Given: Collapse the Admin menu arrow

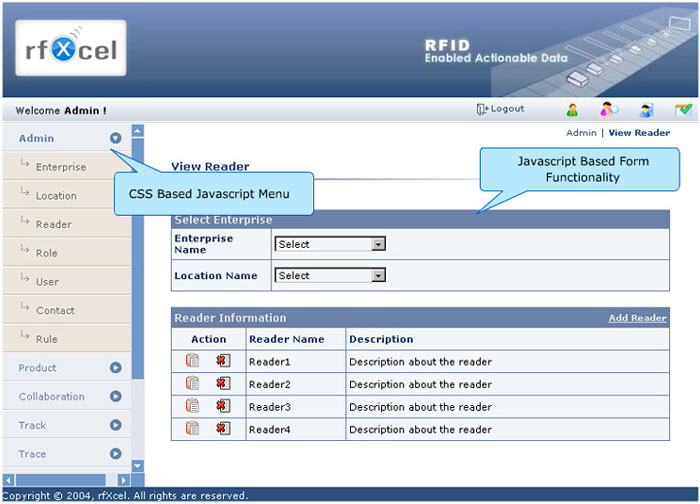Looking at the screenshot, I should coord(116,138).
